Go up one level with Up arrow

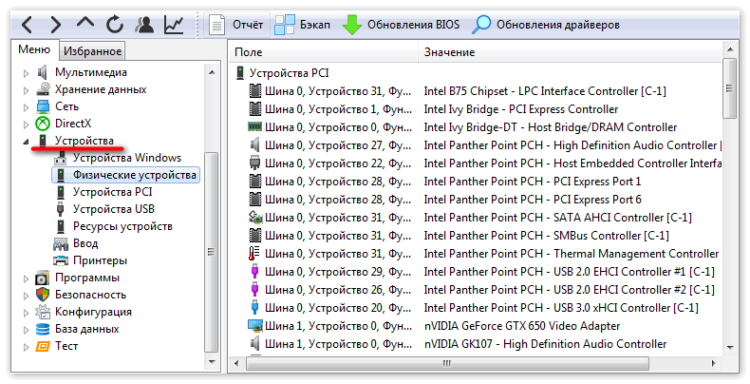click(x=85, y=23)
